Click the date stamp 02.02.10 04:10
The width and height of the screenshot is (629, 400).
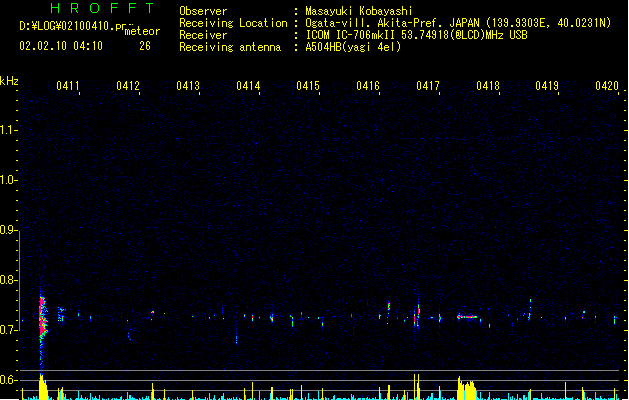tap(61, 46)
